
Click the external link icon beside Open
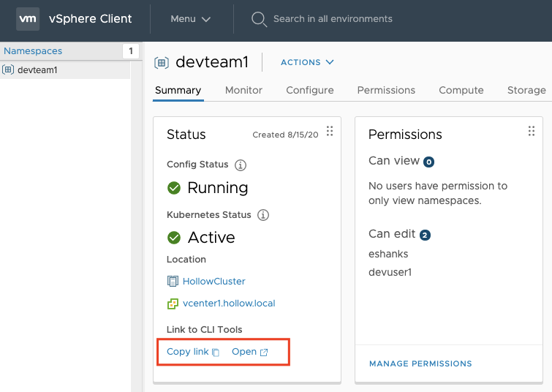[x=264, y=353]
